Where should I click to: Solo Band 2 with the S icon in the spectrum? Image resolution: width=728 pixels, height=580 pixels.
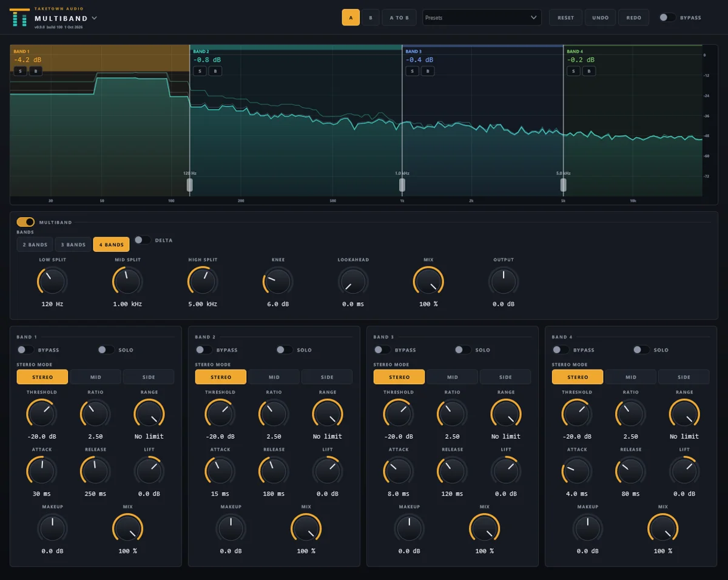click(200, 71)
